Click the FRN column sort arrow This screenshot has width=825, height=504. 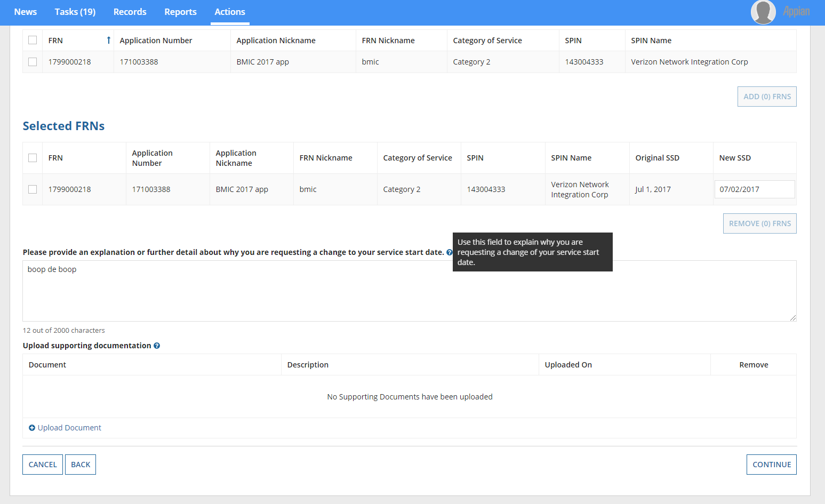pos(108,41)
